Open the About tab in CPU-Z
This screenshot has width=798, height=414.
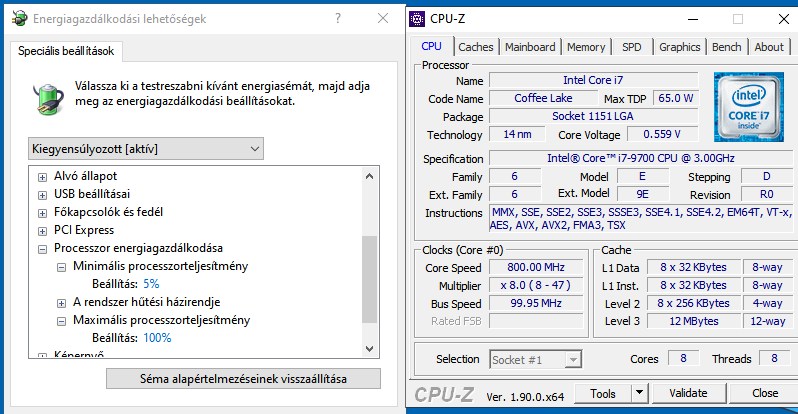pyautogui.click(x=769, y=47)
